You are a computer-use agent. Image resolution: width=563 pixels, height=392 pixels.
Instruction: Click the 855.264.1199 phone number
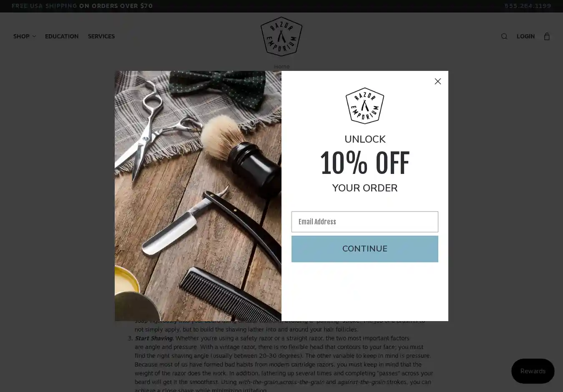pos(528,6)
